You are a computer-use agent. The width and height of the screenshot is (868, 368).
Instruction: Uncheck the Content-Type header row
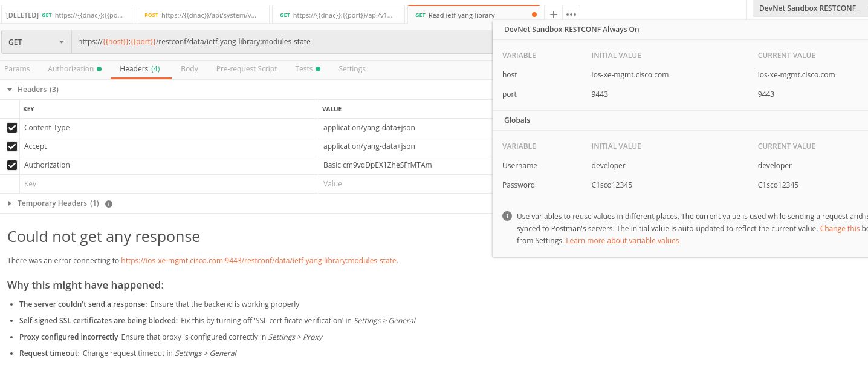[13, 128]
